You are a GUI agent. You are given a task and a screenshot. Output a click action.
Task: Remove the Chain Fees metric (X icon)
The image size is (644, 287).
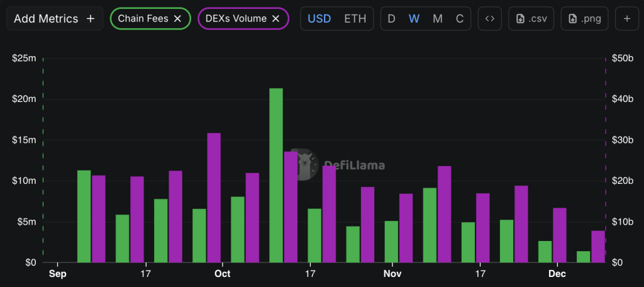coord(177,19)
